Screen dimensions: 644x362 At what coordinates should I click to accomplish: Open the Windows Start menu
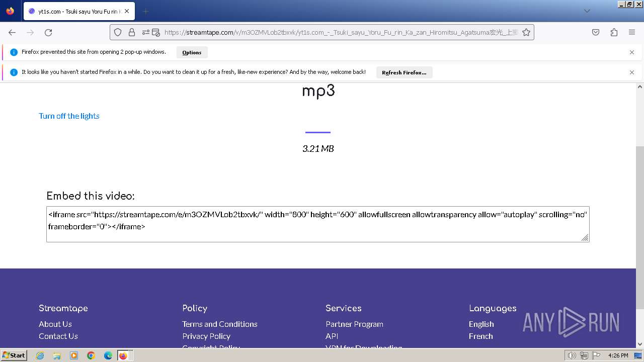click(14, 355)
